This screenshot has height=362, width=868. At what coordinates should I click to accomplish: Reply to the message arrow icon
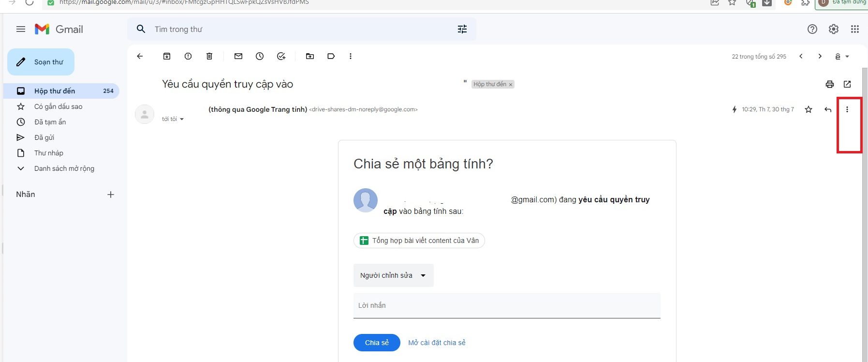click(828, 109)
